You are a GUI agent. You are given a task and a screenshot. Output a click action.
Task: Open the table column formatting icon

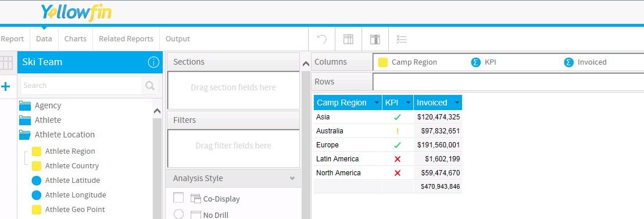click(348, 39)
